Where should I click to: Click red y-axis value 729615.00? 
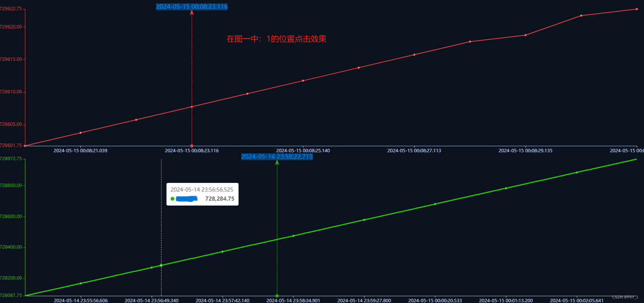coord(11,59)
